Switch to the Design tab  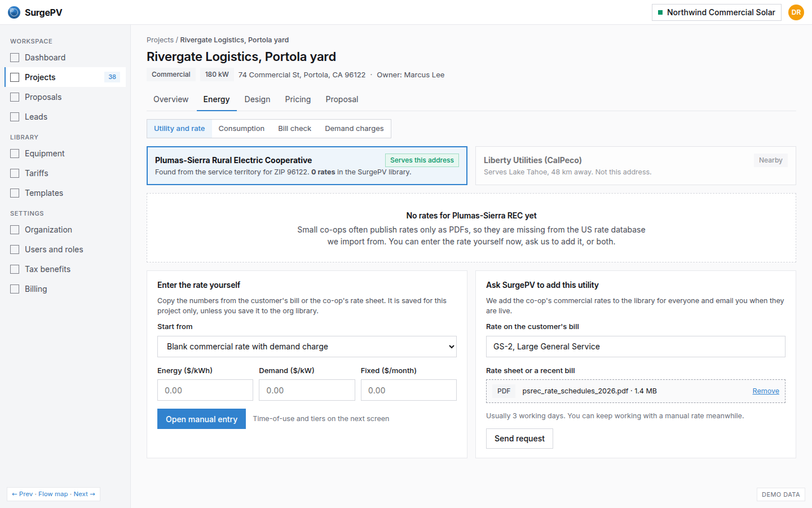(x=257, y=99)
